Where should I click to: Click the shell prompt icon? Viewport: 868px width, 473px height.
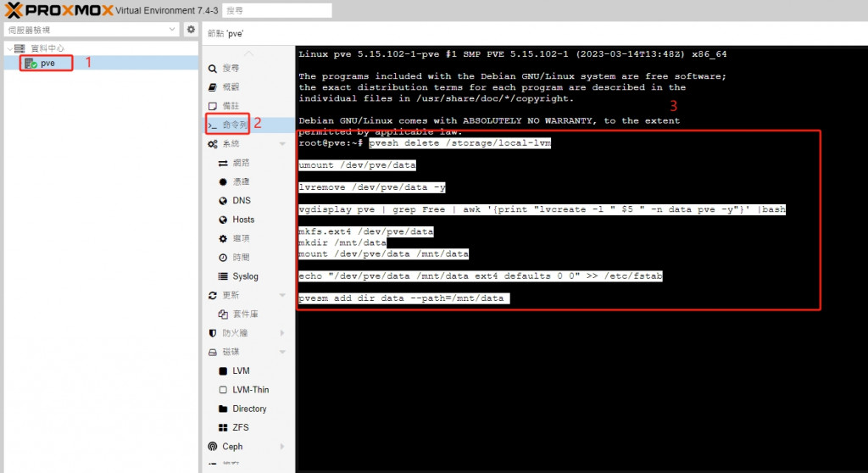click(213, 125)
